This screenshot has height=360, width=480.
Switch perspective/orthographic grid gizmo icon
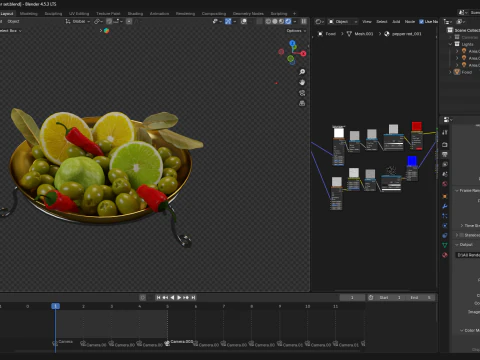(302, 103)
